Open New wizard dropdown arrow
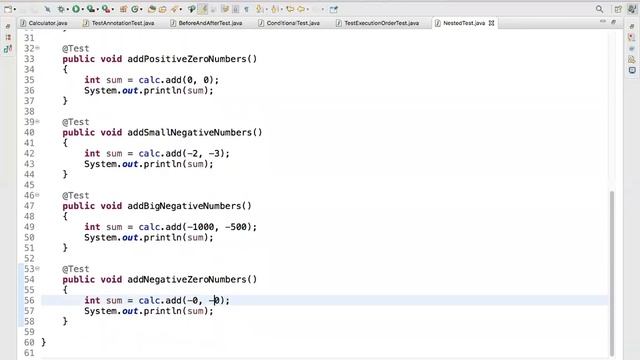The height and width of the screenshot is (360, 640). pyautogui.click(x=15, y=9)
